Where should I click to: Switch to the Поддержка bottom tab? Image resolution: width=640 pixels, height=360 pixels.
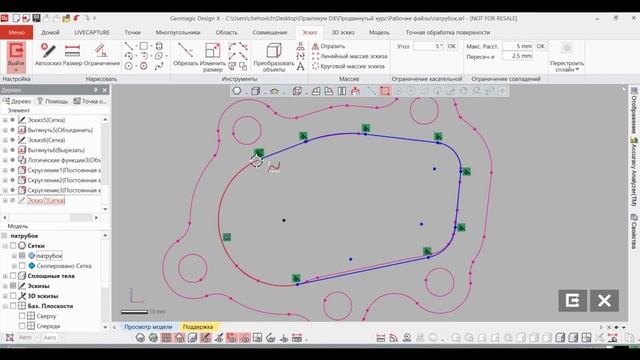198,327
